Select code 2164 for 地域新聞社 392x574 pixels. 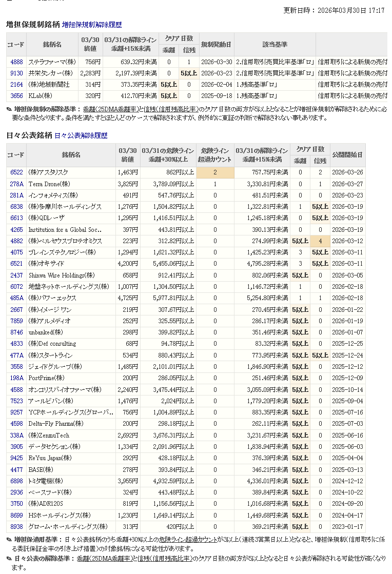(x=16, y=84)
